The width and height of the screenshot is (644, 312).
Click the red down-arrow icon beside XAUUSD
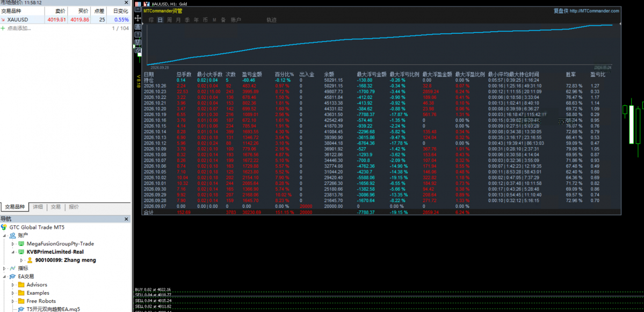pos(3,19)
